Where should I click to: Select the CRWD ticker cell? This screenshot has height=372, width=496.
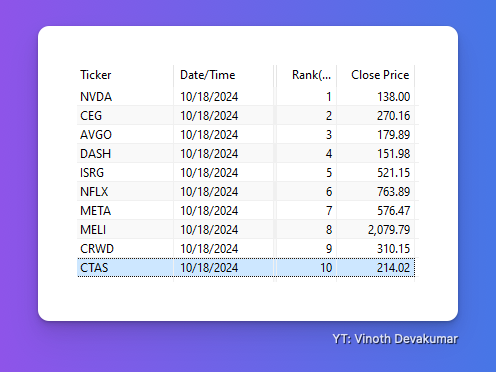(x=125, y=249)
